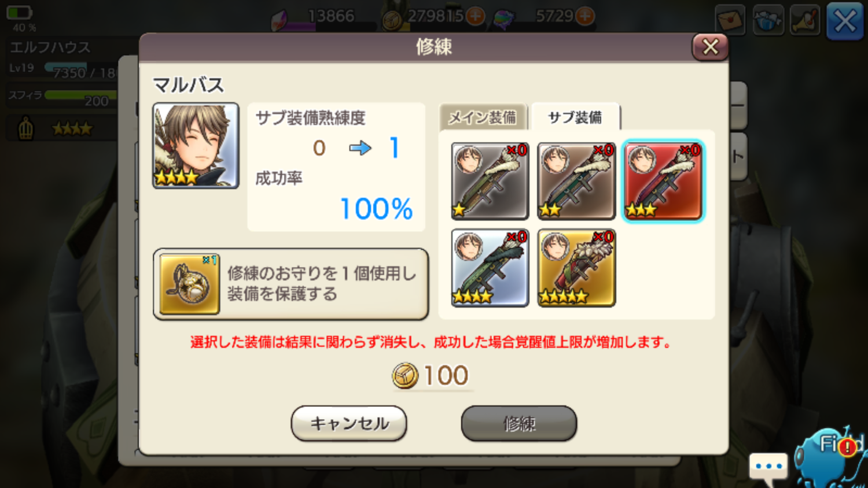Click the blue X button in corner
The height and width of the screenshot is (488, 868).
click(x=845, y=21)
